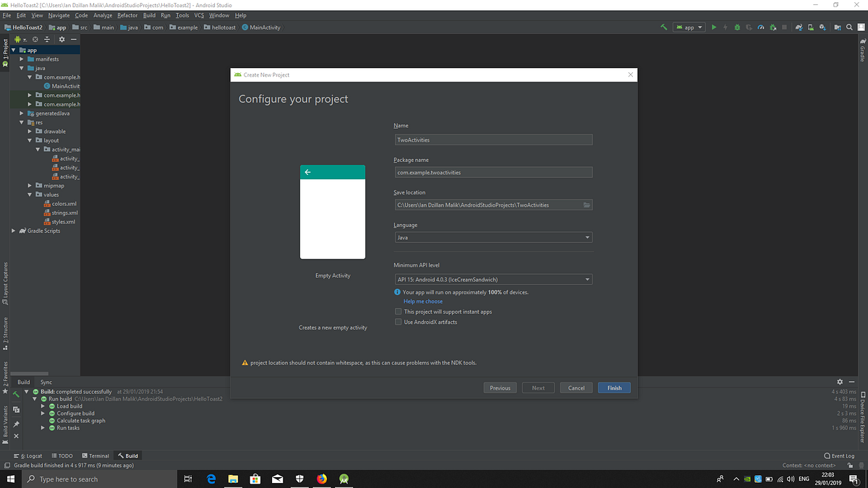Open the Profiler with the gauge icon
Screen dimensions: 868x488
[x=761, y=27]
